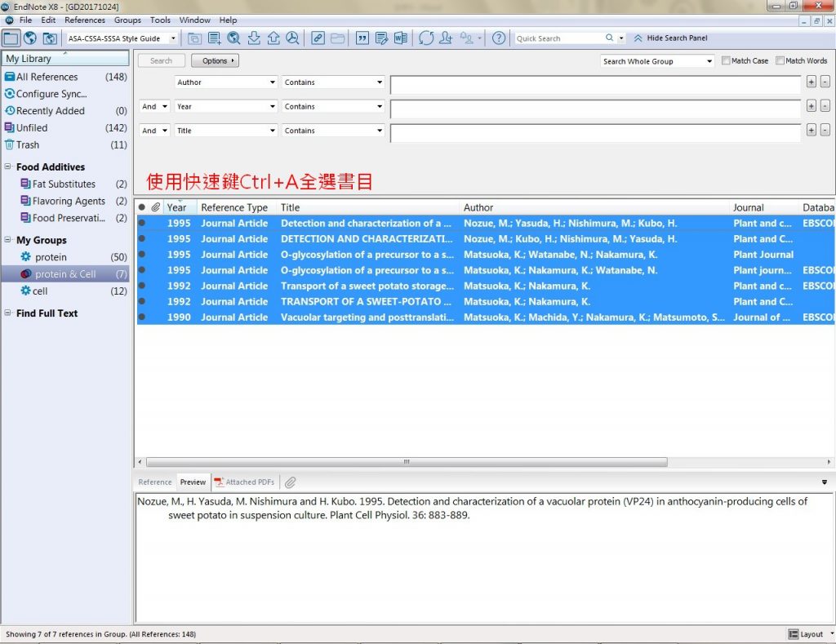Enable the Match Case checkbox
Image resolution: width=836 pixels, height=644 pixels.
pyautogui.click(x=725, y=60)
